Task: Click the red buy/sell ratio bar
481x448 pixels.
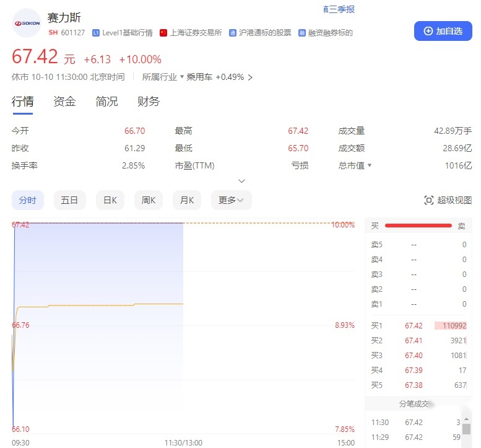Action: [x=418, y=226]
